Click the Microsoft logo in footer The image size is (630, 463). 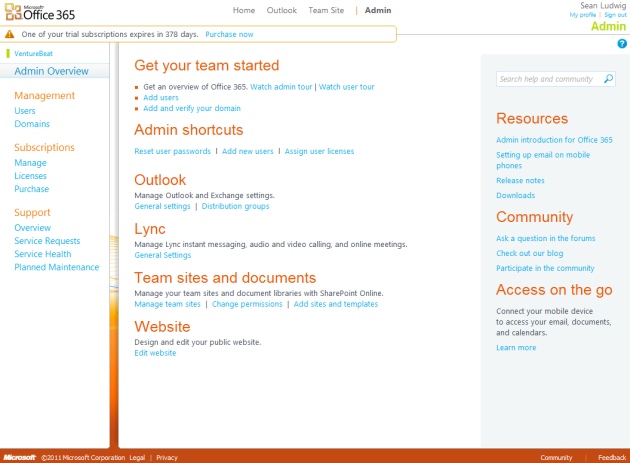pos(19,457)
